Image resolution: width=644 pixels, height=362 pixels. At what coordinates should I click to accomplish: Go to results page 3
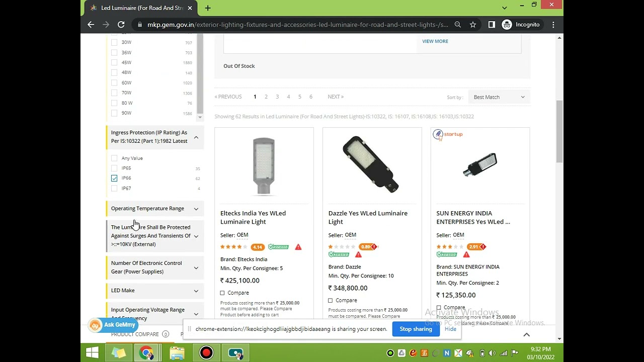coord(277,97)
